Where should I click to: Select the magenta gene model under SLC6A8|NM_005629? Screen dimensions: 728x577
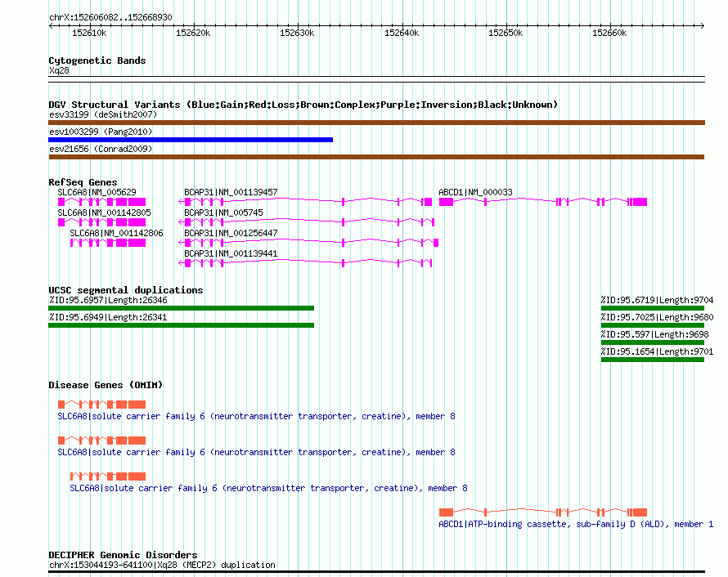coord(101,202)
